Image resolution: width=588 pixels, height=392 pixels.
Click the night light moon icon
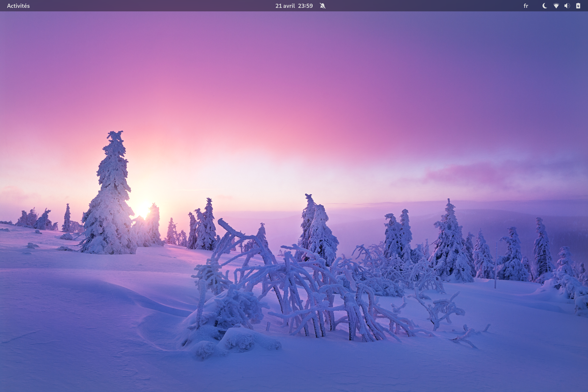point(544,6)
